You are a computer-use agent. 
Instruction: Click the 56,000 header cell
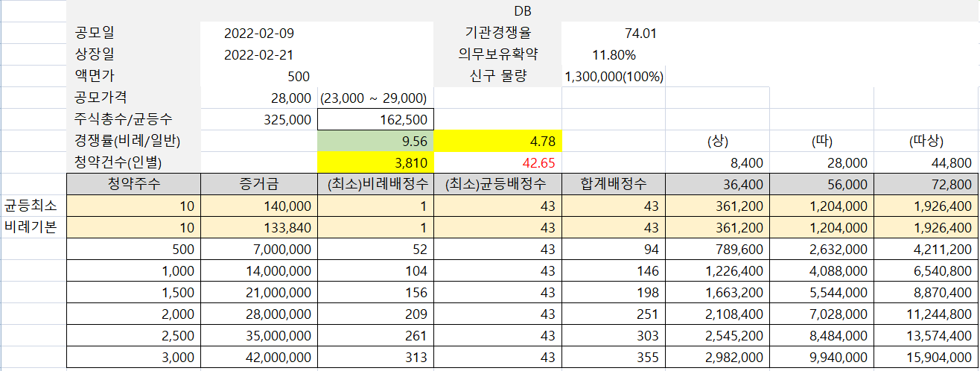click(x=822, y=185)
